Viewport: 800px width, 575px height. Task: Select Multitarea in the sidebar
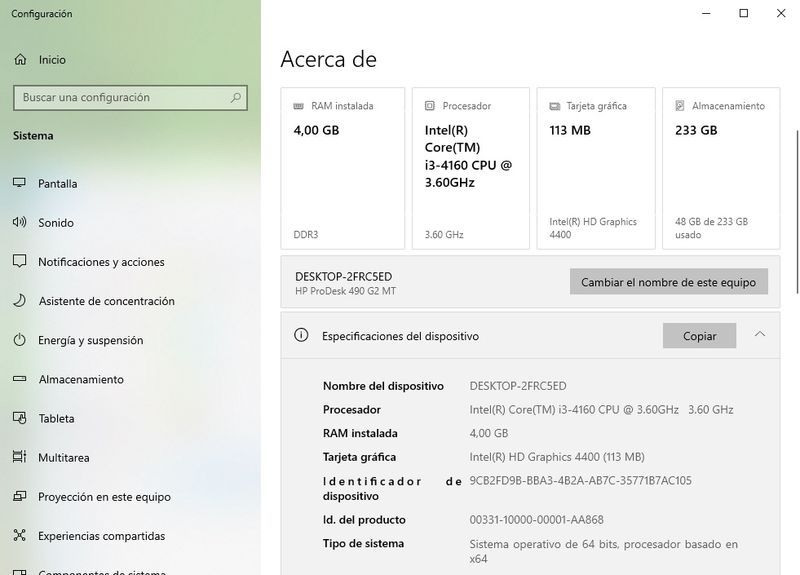[130, 458]
